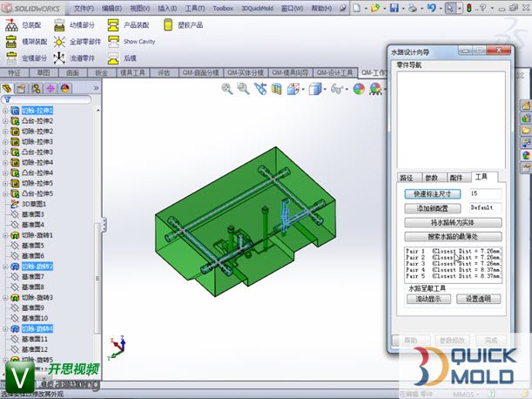Click the 将水路转为实体 button
This screenshot has height=399, width=532.
coord(453,223)
